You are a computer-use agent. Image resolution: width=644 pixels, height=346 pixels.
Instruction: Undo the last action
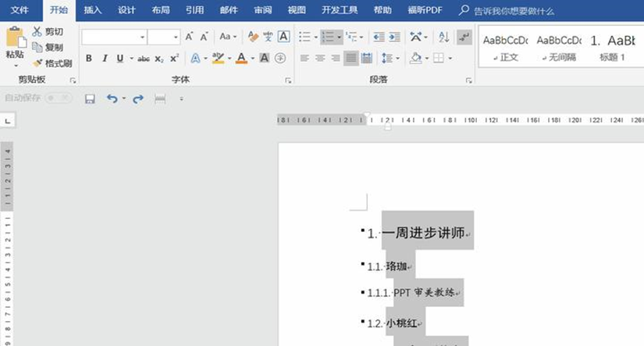tap(112, 98)
